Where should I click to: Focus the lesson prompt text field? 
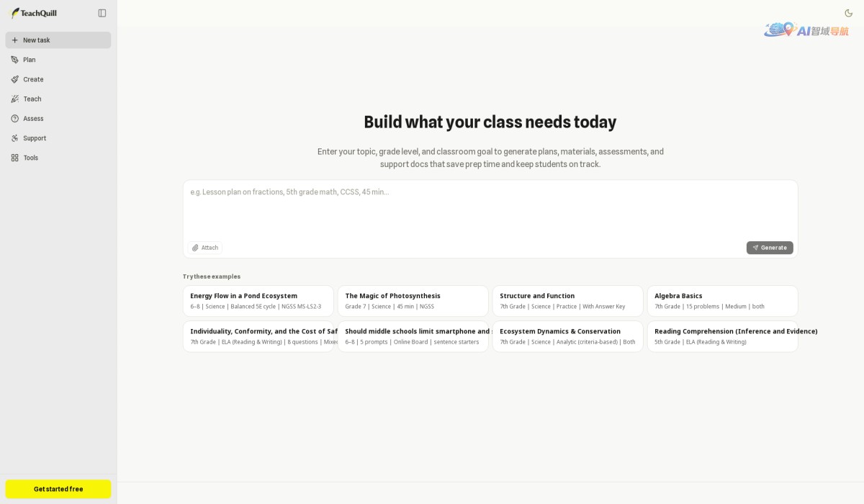tap(490, 210)
